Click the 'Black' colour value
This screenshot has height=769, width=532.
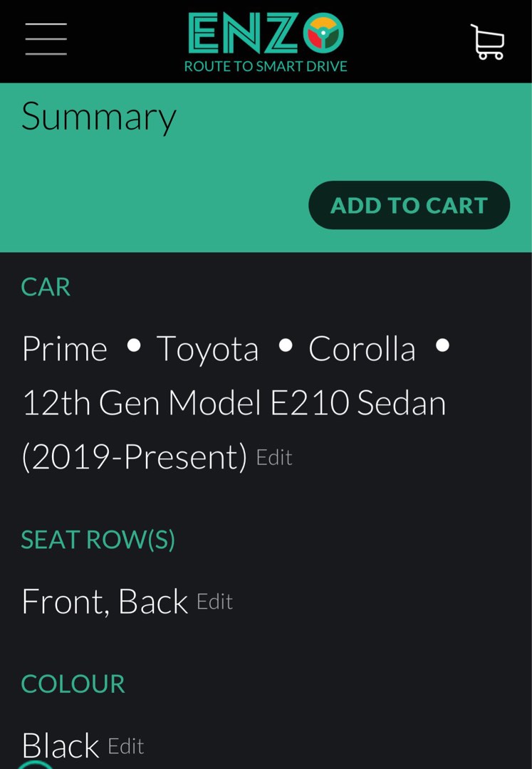coord(61,746)
